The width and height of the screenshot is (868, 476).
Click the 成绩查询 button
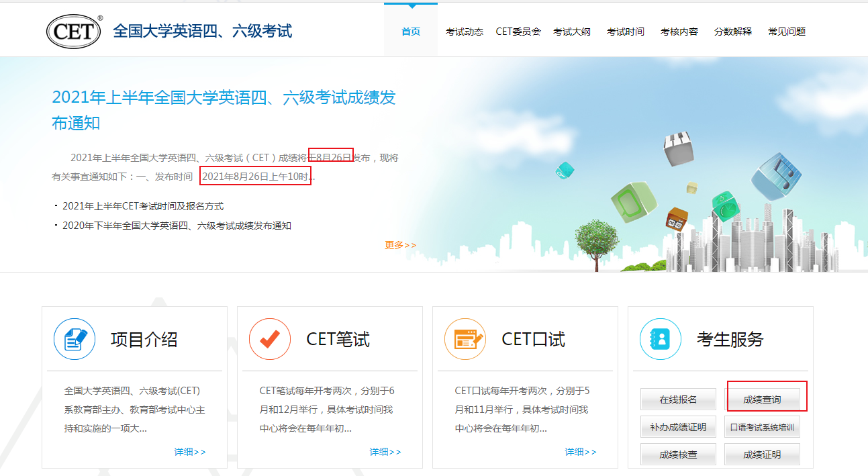pyautogui.click(x=762, y=399)
